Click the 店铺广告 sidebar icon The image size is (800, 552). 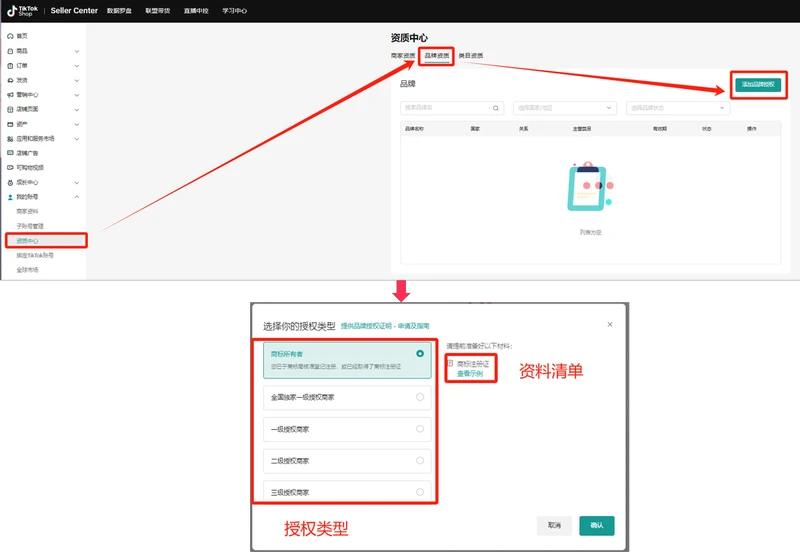[9, 153]
